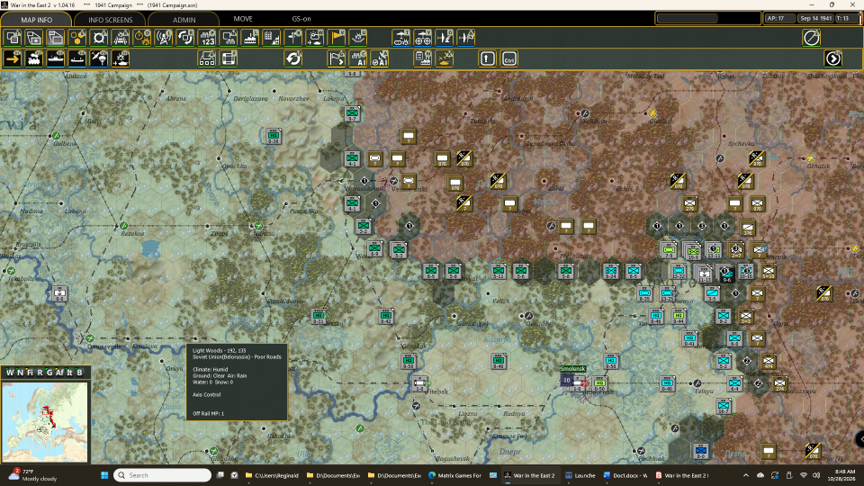864x486 pixels.
Task: Open Doc1.docx Word taskbar item
Action: tap(625, 475)
